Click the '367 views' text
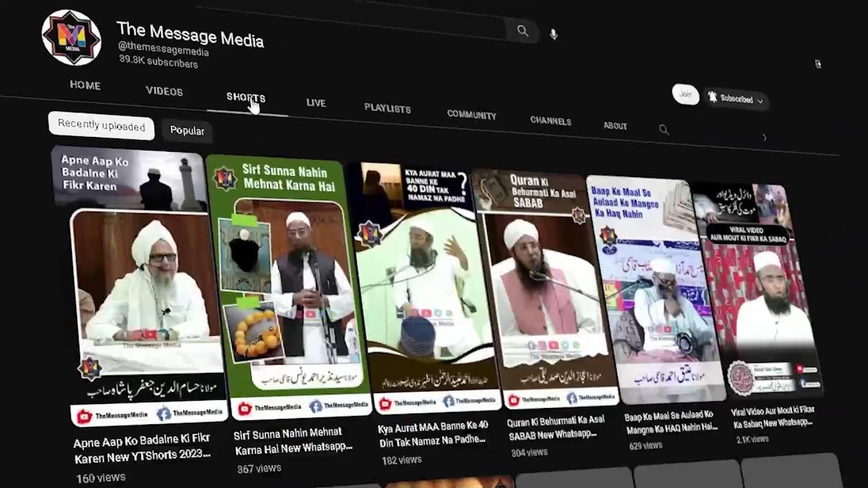This screenshot has width=868, height=488. tap(259, 468)
